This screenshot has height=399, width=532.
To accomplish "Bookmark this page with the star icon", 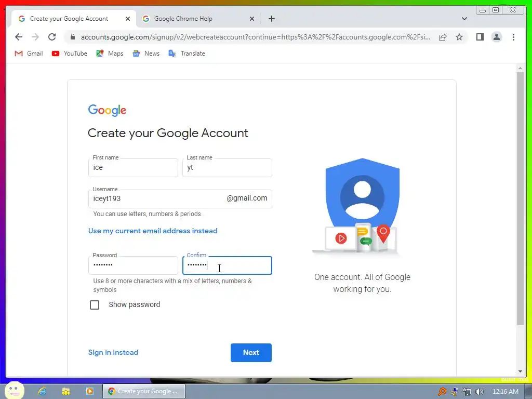I will coord(459,37).
